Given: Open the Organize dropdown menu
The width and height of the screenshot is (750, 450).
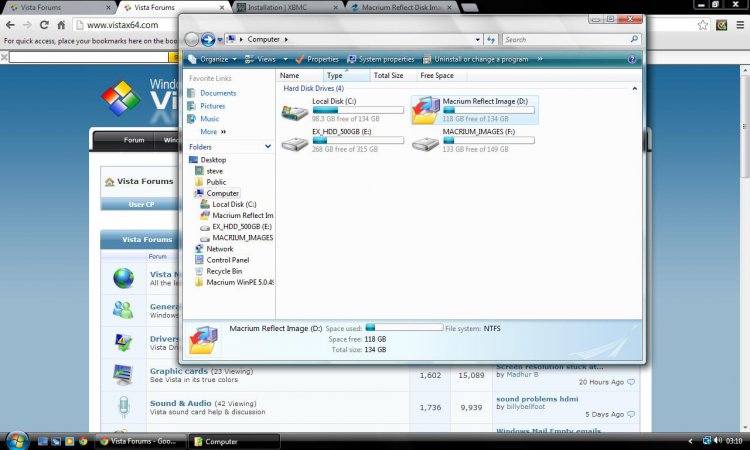Looking at the screenshot, I should pyautogui.click(x=212, y=59).
